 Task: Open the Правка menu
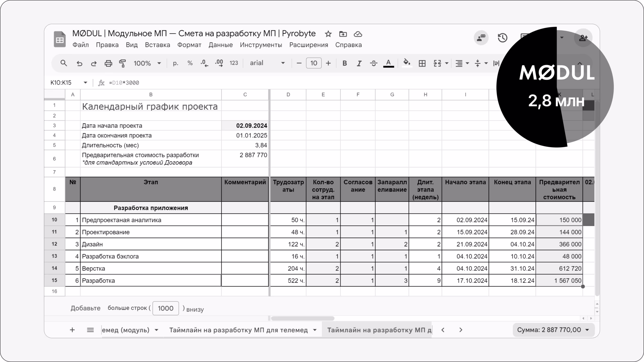[107, 45]
